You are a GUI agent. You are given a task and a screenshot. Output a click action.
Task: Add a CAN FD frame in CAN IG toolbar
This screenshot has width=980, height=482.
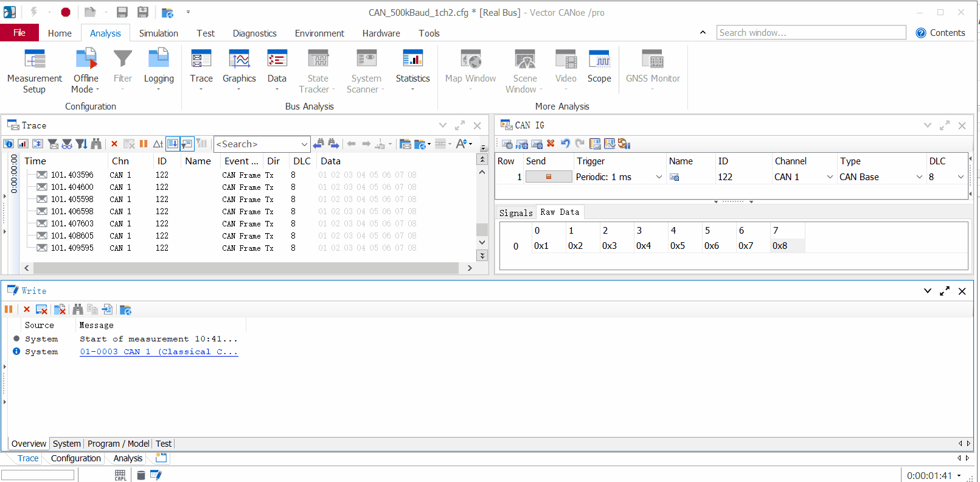(x=521, y=144)
